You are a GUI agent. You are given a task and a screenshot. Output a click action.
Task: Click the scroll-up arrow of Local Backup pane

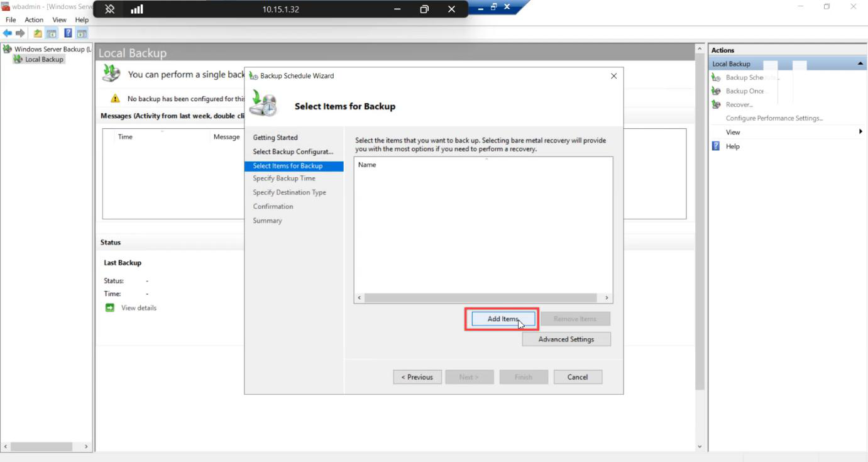[x=700, y=48]
